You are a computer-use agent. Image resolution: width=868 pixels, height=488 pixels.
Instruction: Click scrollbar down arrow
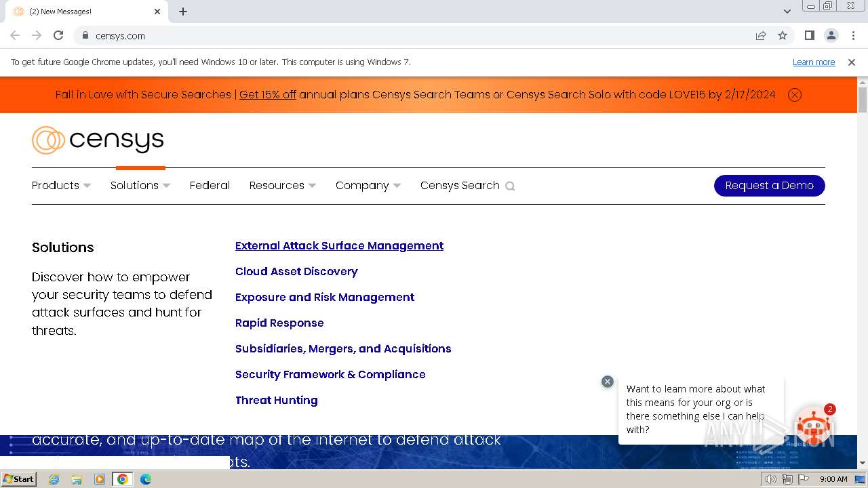pos(863,463)
